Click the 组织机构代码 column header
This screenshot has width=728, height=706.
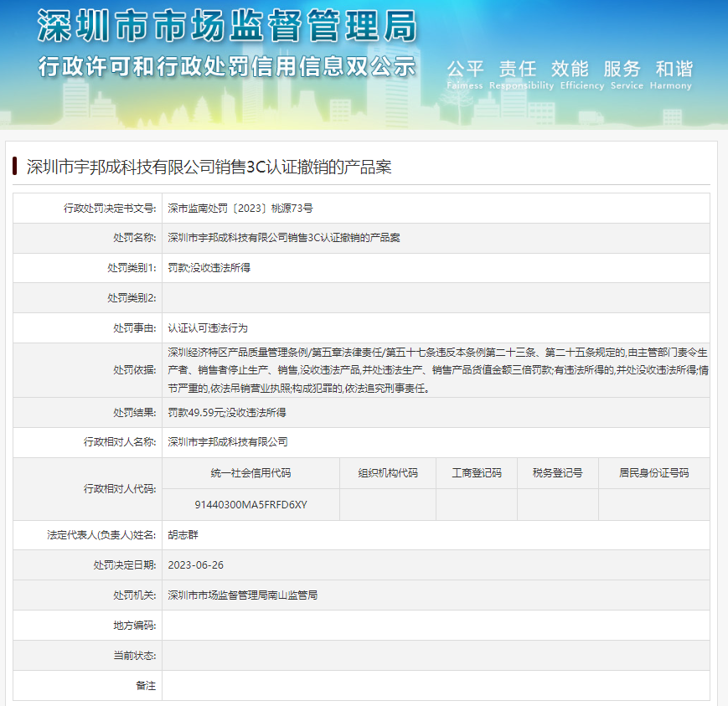388,473
